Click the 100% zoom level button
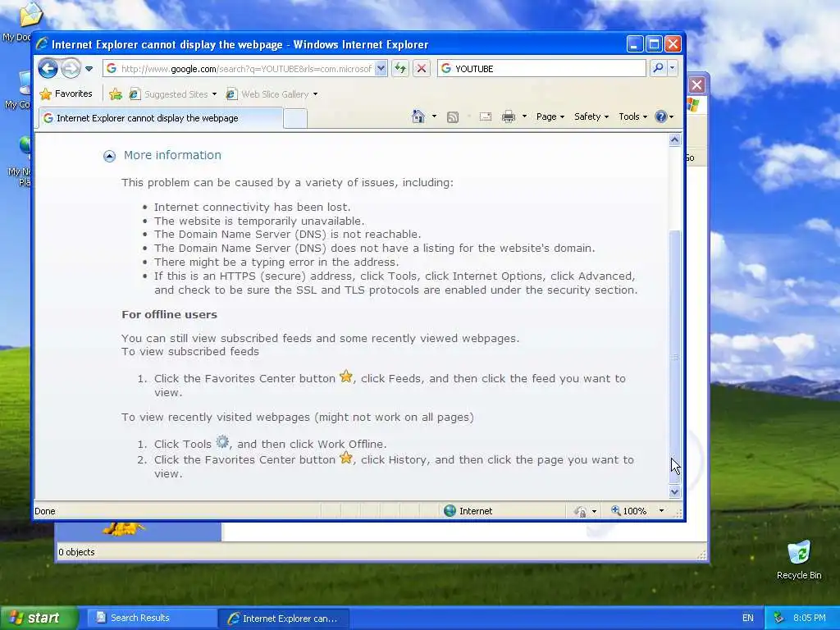This screenshot has height=630, width=840. 629,511
